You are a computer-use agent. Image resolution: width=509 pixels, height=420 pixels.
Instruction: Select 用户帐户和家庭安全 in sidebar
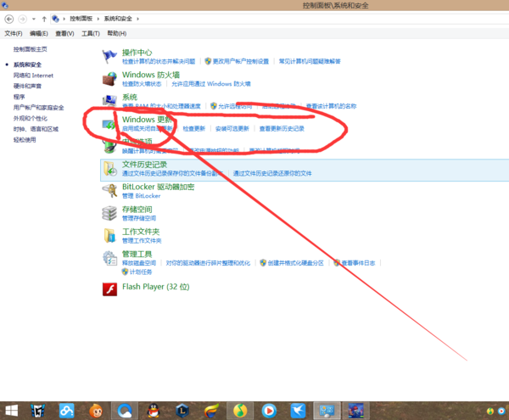point(39,108)
